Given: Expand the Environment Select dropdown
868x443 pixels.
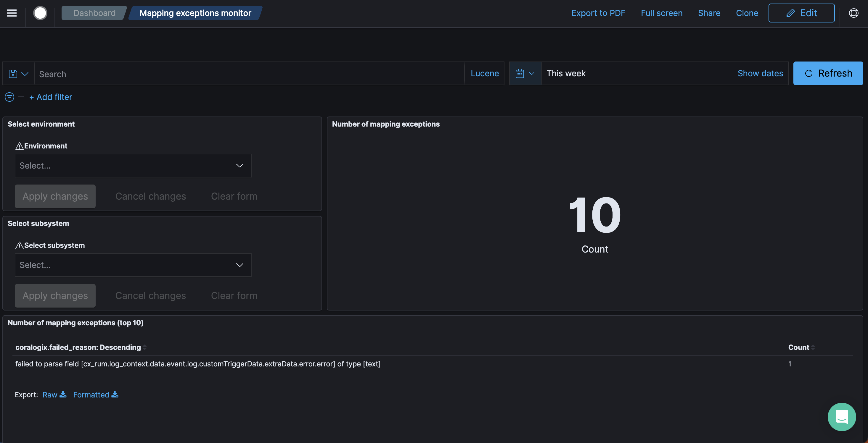Looking at the screenshot, I should (x=133, y=166).
